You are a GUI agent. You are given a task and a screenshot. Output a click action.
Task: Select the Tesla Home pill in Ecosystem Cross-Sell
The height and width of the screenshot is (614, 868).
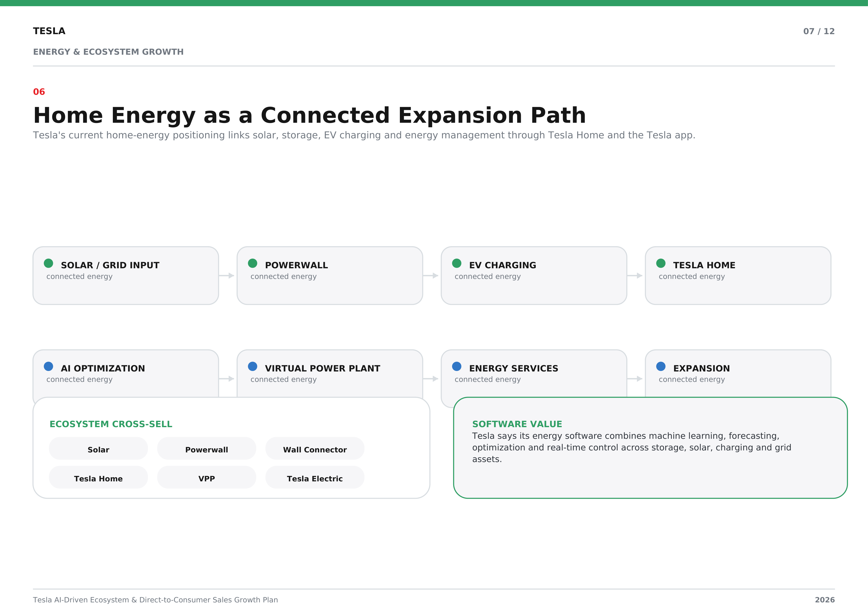pyautogui.click(x=98, y=477)
